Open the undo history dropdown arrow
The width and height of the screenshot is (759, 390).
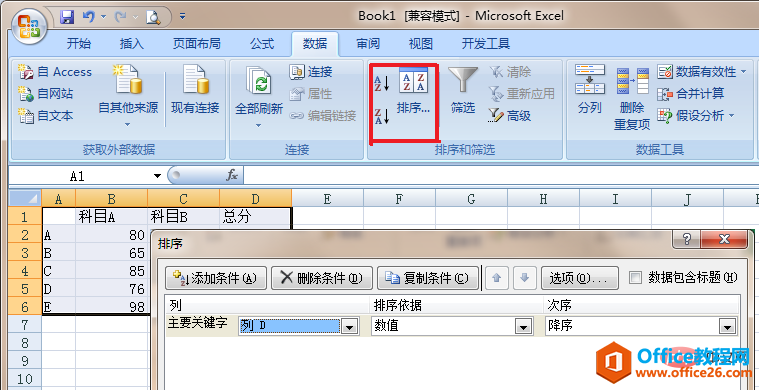[103, 17]
